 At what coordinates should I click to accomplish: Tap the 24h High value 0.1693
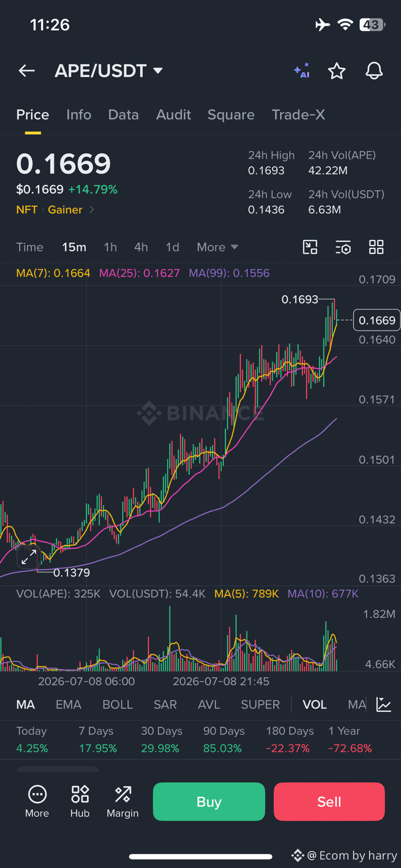click(266, 170)
